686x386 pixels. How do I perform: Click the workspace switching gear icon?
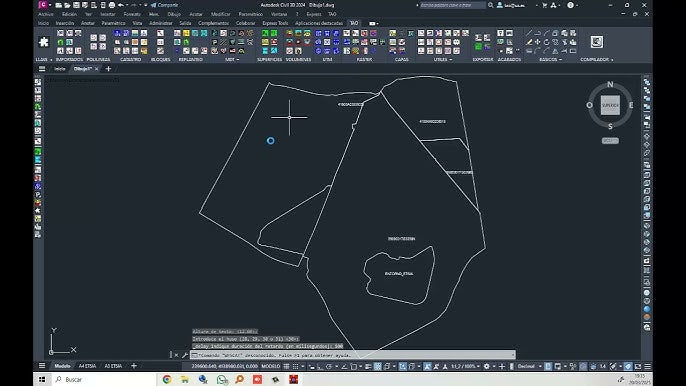pos(486,366)
